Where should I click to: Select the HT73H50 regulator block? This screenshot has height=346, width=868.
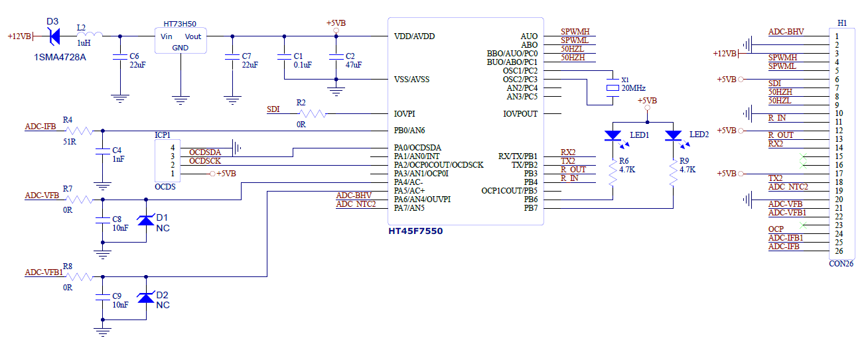point(181,41)
